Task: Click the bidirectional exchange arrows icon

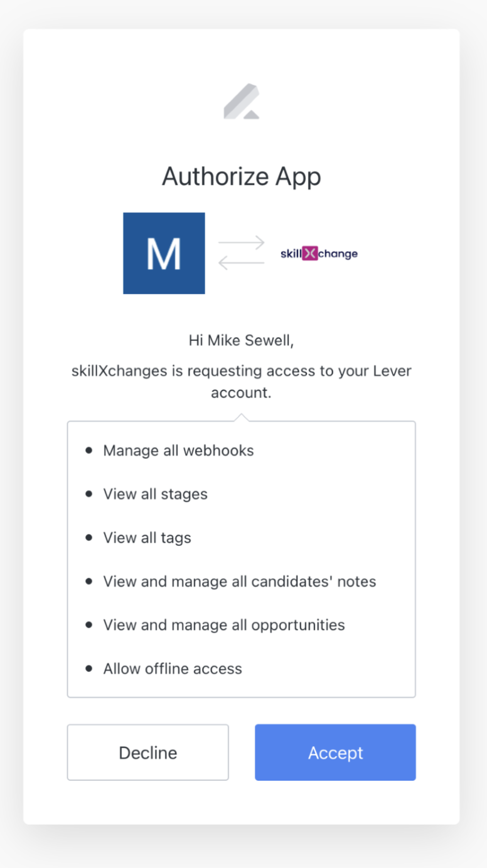Action: click(243, 251)
